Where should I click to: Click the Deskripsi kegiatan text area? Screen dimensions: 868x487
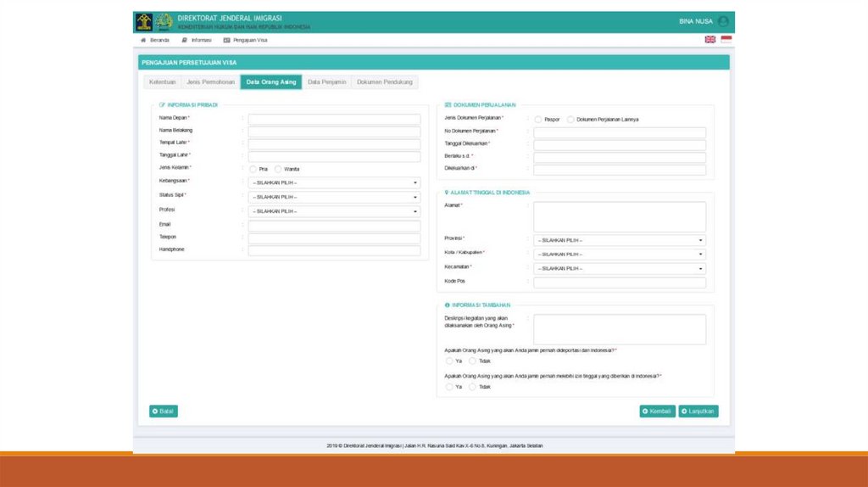(x=620, y=329)
